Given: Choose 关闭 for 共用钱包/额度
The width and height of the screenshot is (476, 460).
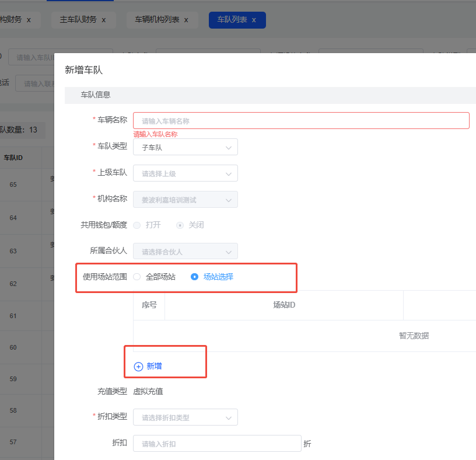Looking at the screenshot, I should click(x=180, y=225).
